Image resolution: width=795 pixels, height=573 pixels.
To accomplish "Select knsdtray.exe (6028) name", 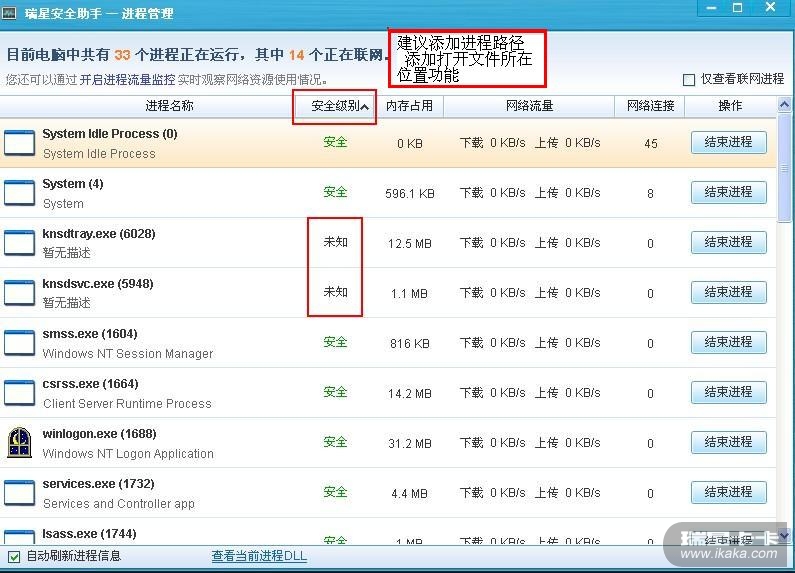I will [x=99, y=234].
